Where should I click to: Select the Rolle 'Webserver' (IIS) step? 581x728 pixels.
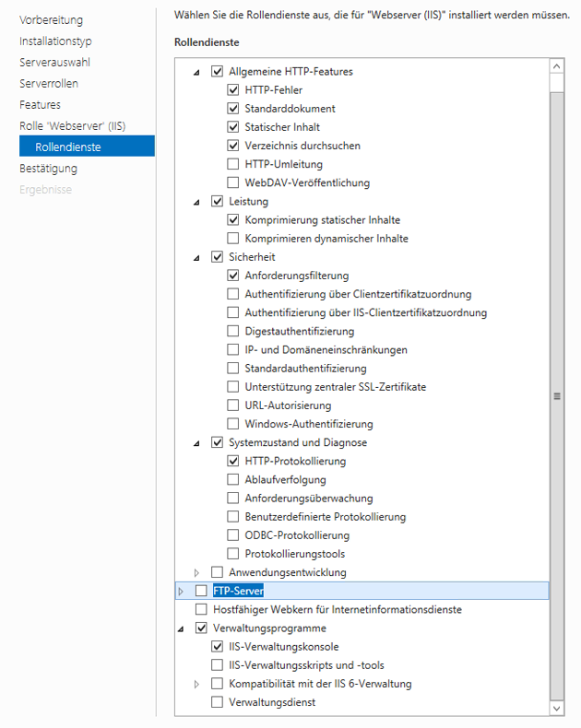coord(73,126)
